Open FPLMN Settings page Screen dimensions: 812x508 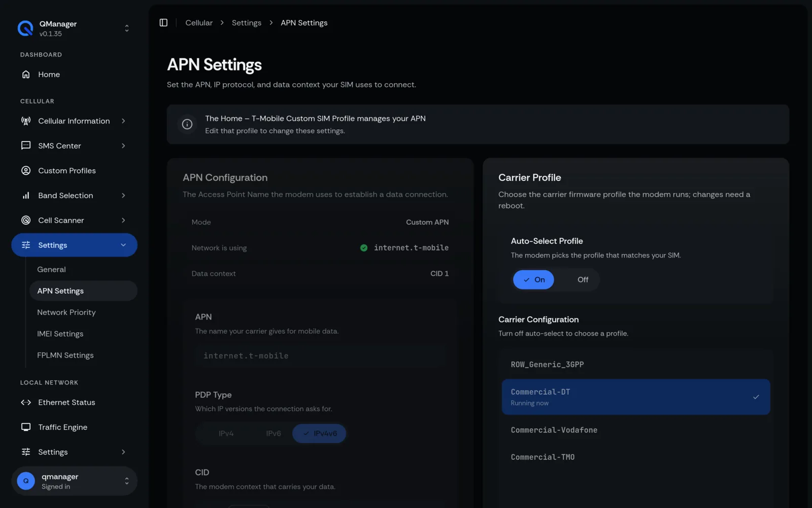pyautogui.click(x=84, y=355)
